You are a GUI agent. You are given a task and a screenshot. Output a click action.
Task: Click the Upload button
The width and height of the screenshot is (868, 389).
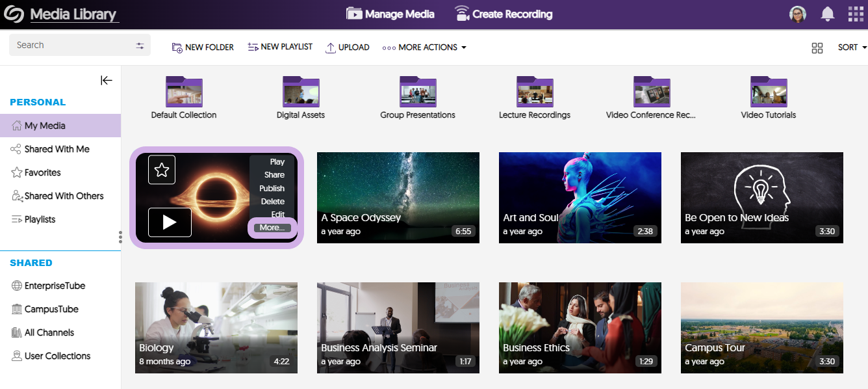point(348,47)
